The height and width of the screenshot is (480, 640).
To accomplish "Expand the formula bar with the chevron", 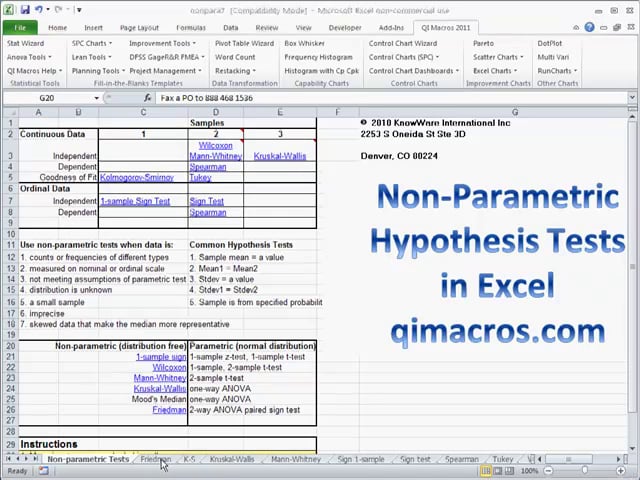I will tap(632, 98).
